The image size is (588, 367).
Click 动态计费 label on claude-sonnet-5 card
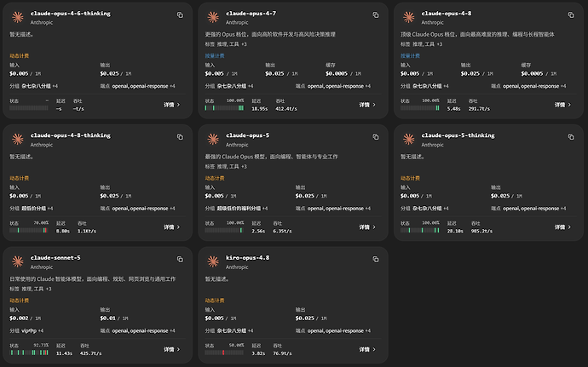tap(19, 301)
